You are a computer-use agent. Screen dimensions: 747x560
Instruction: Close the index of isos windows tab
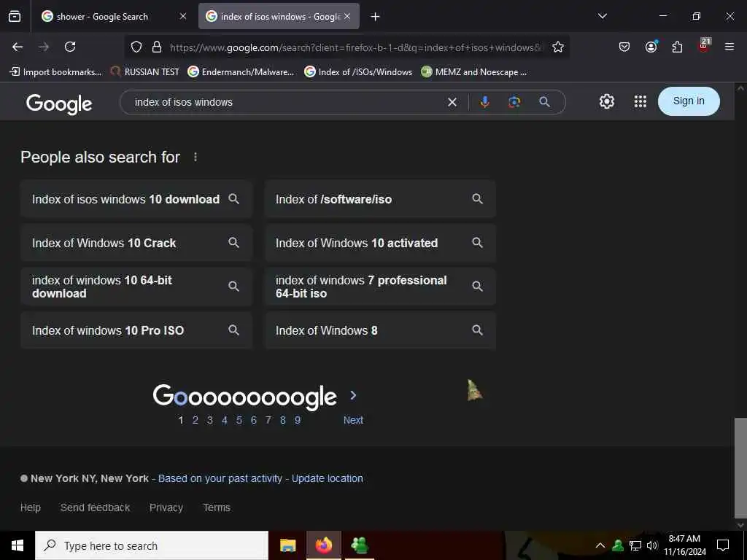point(347,16)
